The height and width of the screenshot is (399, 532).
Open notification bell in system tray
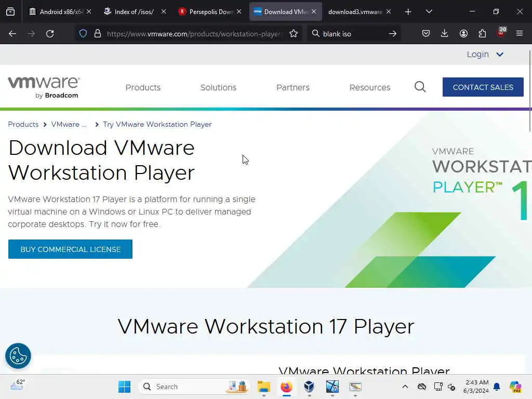(x=497, y=387)
